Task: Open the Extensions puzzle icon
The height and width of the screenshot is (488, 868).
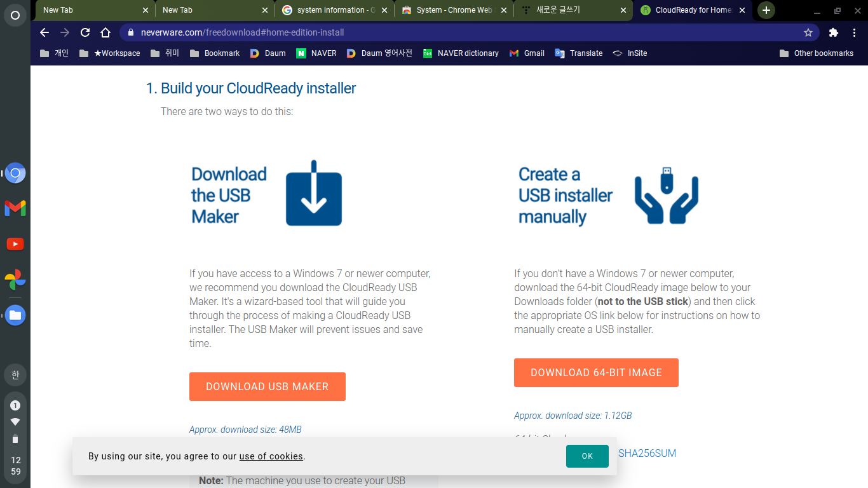Action: [x=834, y=32]
